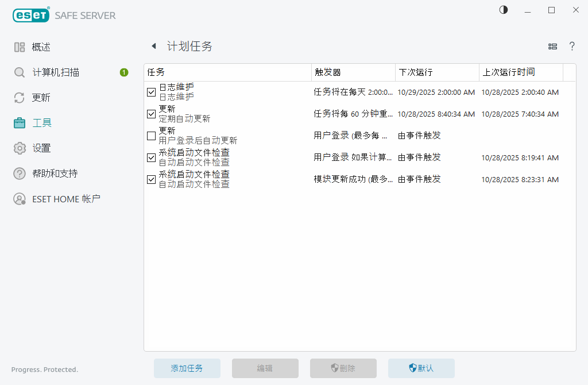Enable the 用户登录后自动更新 task checkbox
Viewport: 588px width, 385px height.
coord(152,136)
